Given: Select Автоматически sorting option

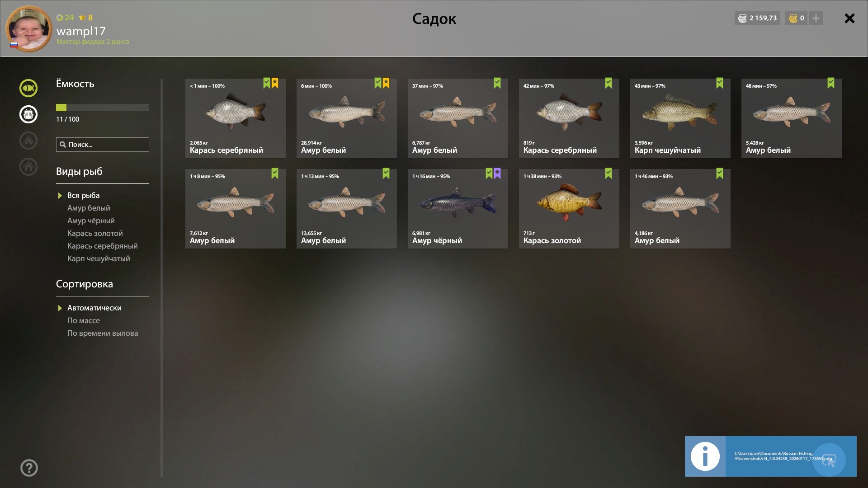Looking at the screenshot, I should 94,308.
